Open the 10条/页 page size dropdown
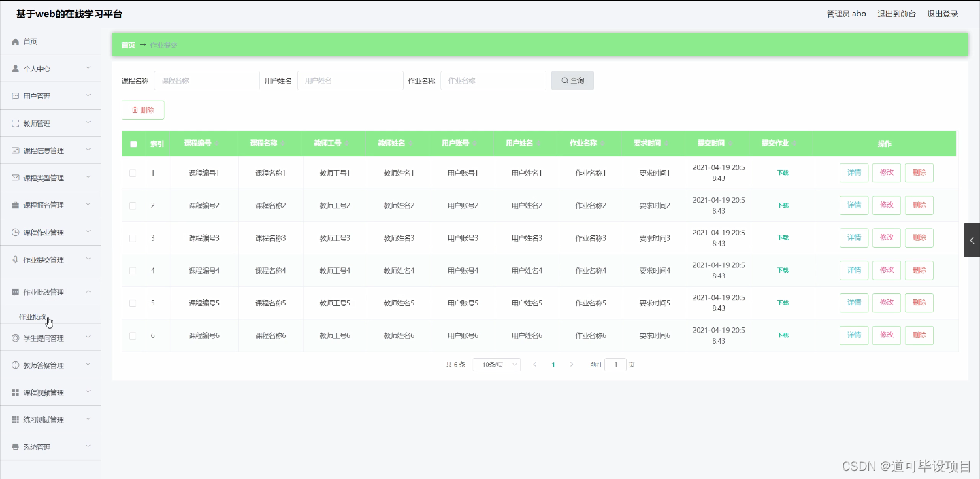 [x=496, y=364]
